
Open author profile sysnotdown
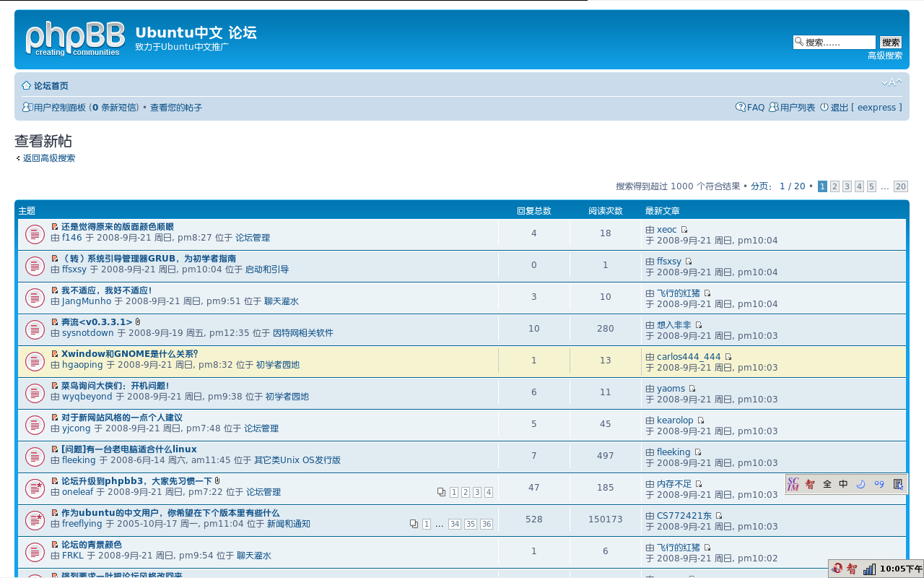pyautogui.click(x=88, y=333)
